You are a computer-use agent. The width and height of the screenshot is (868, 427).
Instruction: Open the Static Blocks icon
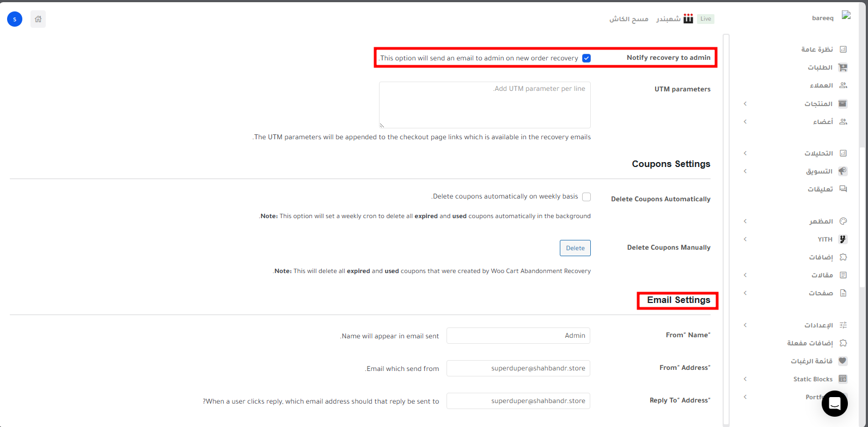pyautogui.click(x=843, y=379)
